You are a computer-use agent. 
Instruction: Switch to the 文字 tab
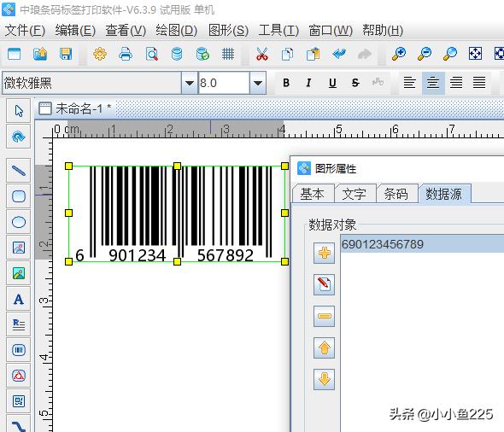[355, 194]
